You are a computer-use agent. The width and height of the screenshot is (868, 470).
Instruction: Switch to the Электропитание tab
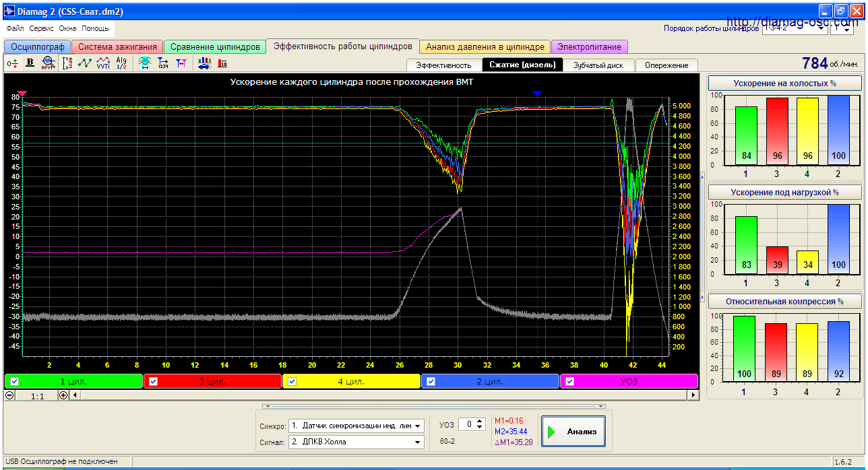point(590,47)
